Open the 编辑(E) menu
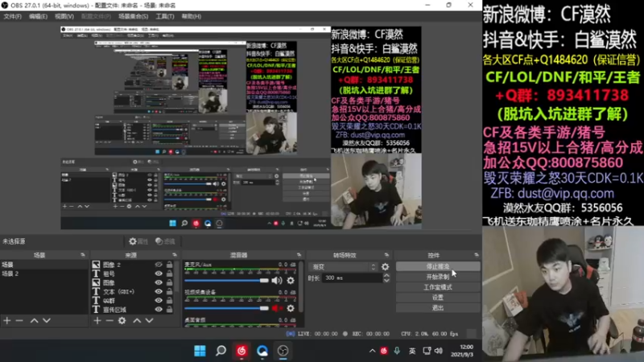The width and height of the screenshot is (644, 362). click(38, 16)
